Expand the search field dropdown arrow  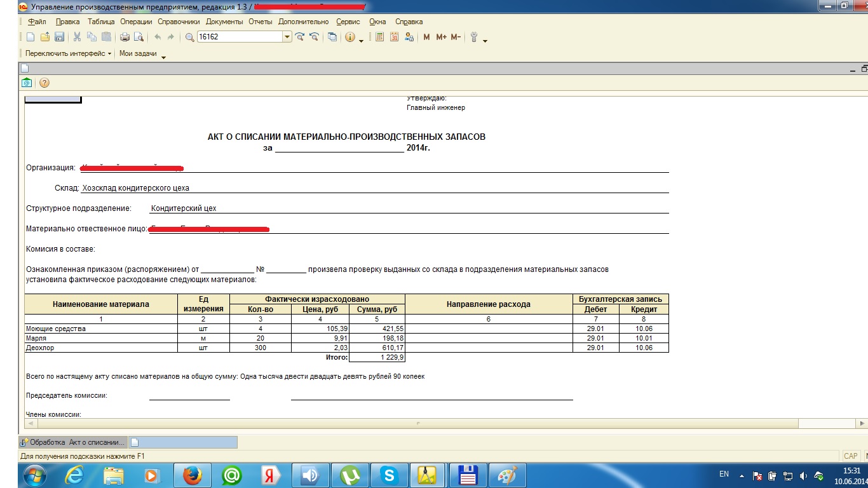tap(287, 37)
